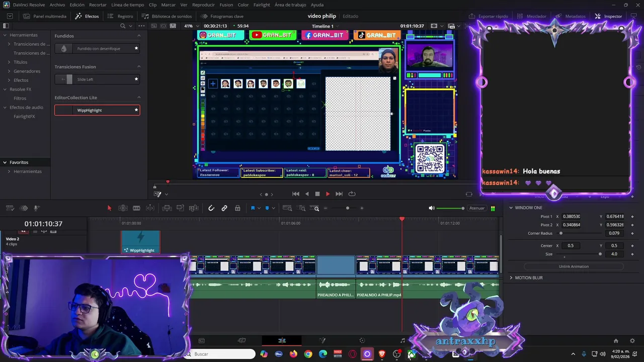The width and height of the screenshot is (644, 362).
Task: Toggle the Panel multimedia button
Action: pyautogui.click(x=44, y=16)
